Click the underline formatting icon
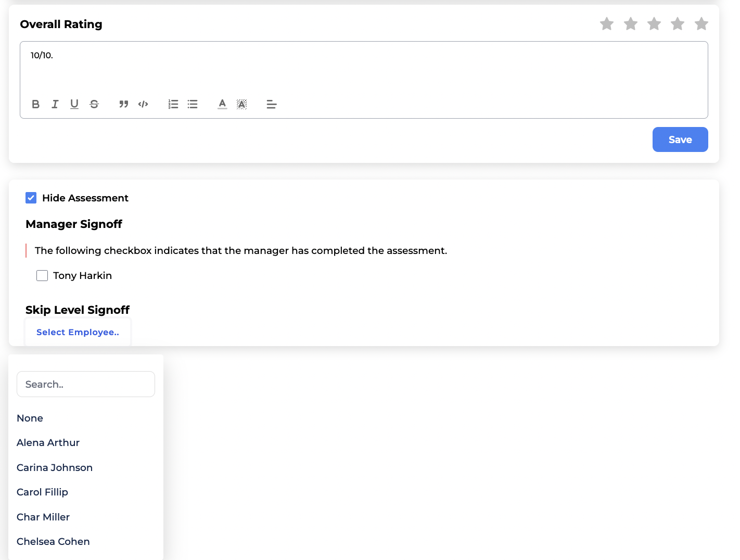Screen dimensions: 740x560 point(74,104)
